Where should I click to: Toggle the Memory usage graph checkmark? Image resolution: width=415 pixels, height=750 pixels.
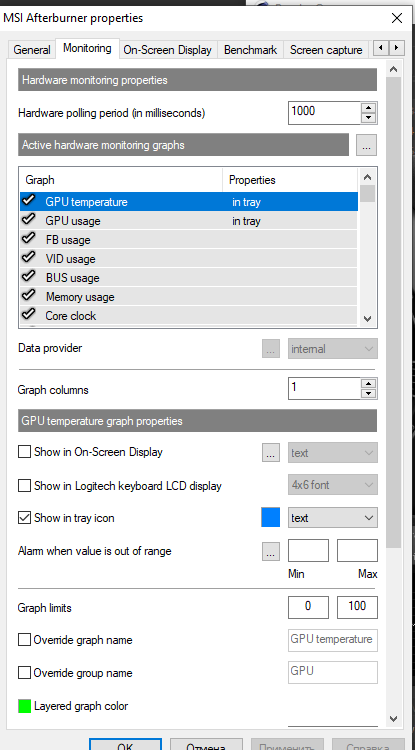tap(29, 297)
